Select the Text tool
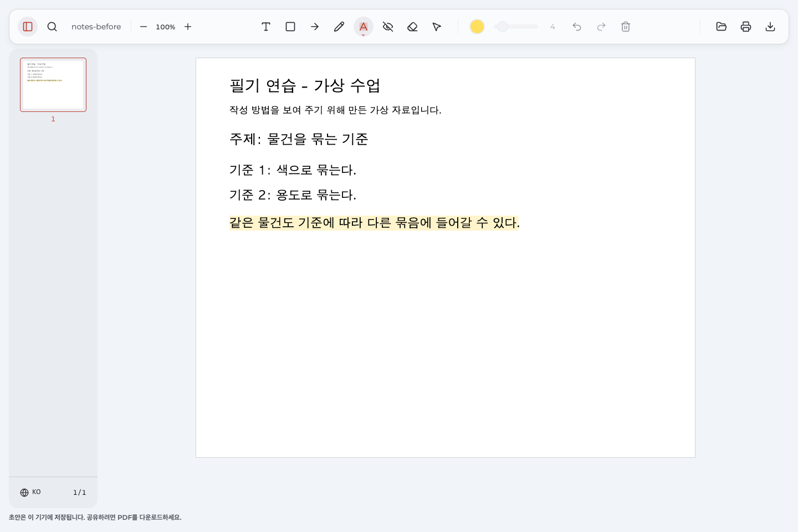The width and height of the screenshot is (798, 532). click(x=266, y=27)
